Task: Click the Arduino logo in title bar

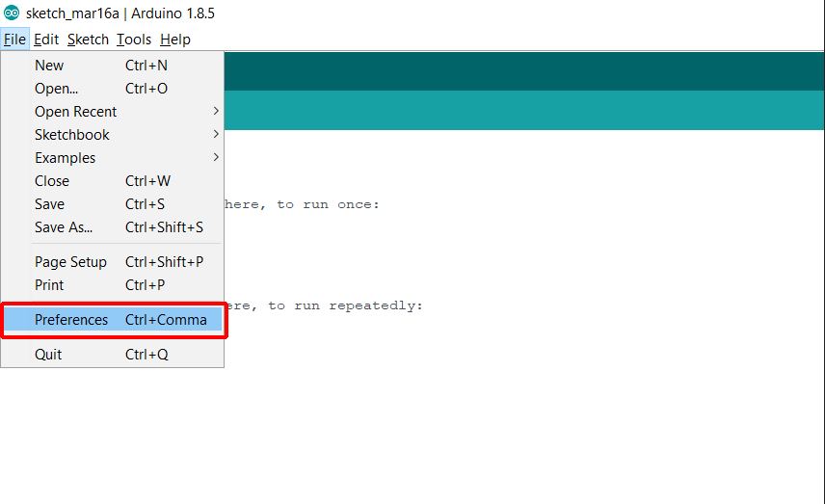Action: 11,13
